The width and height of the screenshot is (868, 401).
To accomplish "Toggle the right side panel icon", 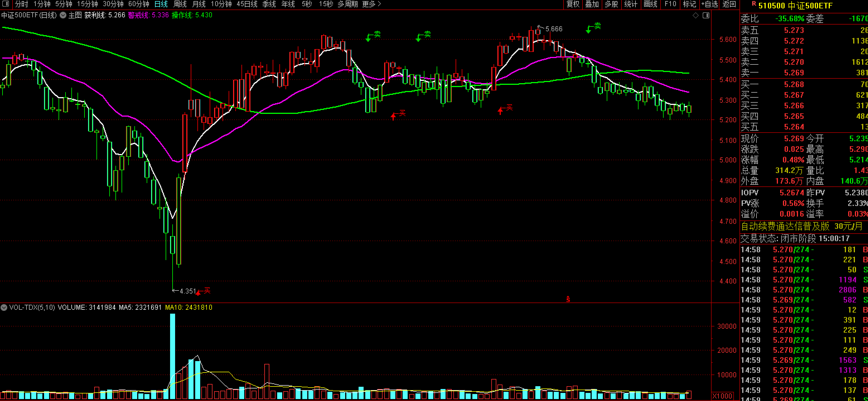I will click(706, 15).
